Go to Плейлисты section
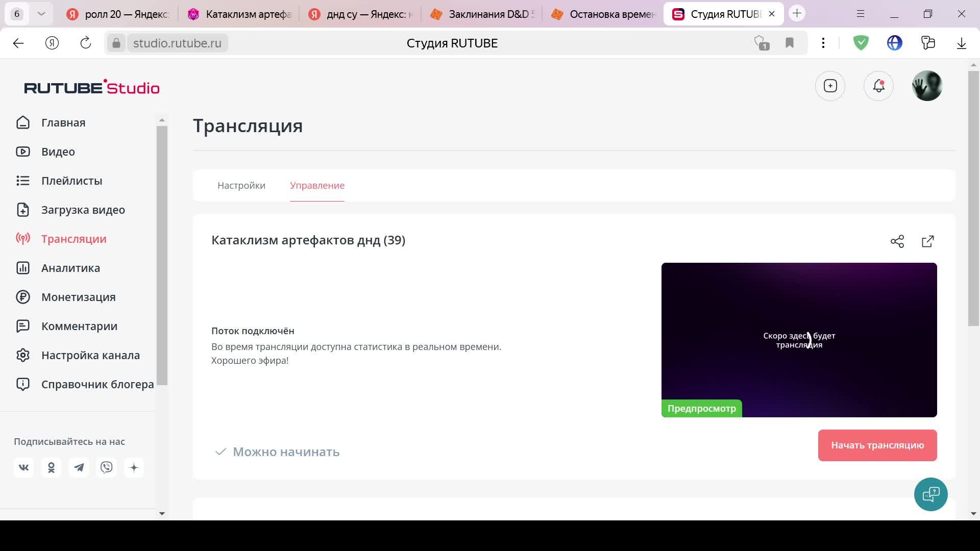The height and width of the screenshot is (551, 980). click(x=59, y=181)
